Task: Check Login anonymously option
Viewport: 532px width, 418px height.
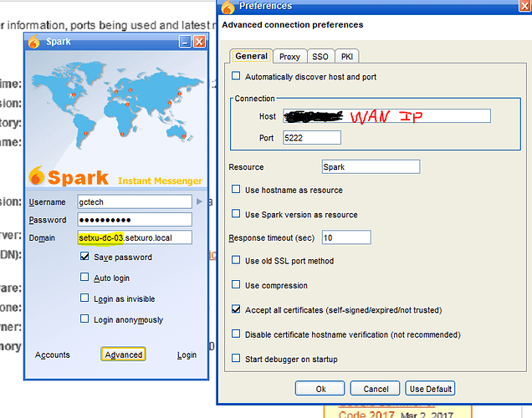Action: point(84,319)
